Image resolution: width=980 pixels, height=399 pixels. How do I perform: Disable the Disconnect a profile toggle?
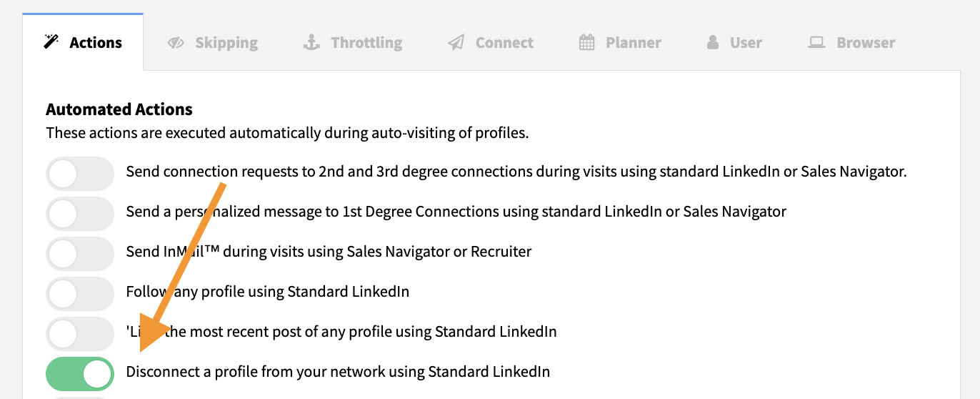79,373
